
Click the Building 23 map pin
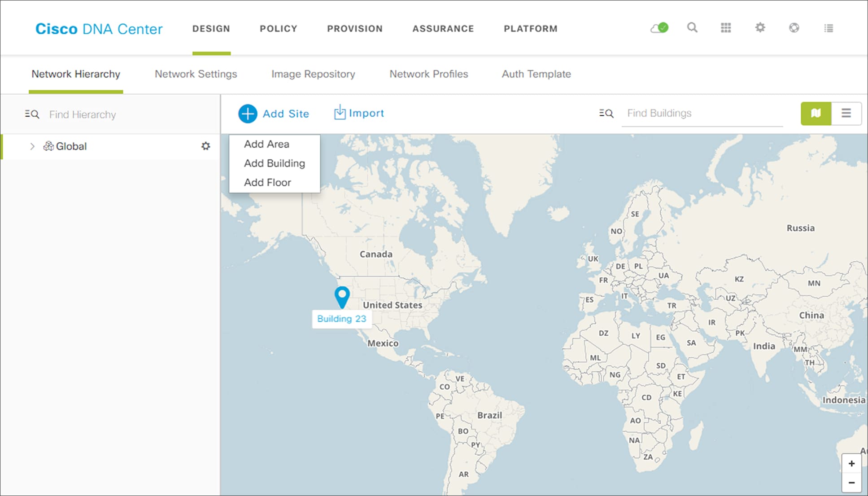pyautogui.click(x=342, y=297)
